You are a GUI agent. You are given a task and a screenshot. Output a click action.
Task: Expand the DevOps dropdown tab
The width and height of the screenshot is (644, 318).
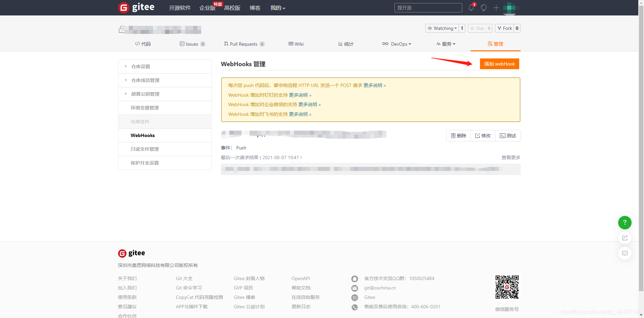click(396, 44)
